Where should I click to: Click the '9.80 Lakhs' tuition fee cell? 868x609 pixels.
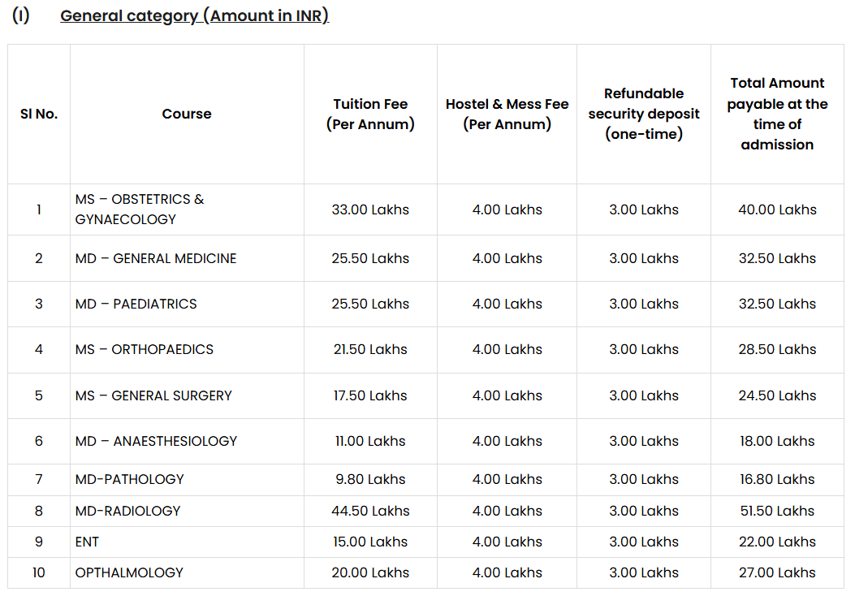coord(370,479)
